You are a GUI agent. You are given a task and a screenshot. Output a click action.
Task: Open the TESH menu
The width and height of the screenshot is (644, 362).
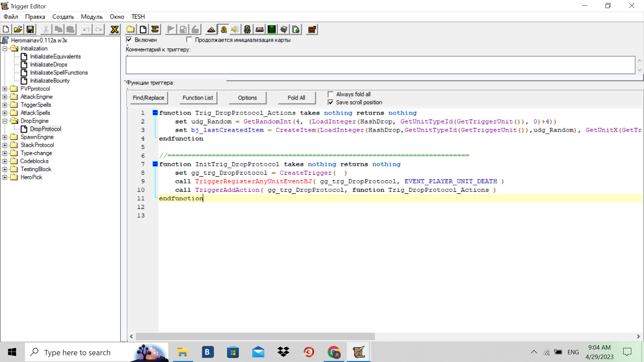(138, 17)
